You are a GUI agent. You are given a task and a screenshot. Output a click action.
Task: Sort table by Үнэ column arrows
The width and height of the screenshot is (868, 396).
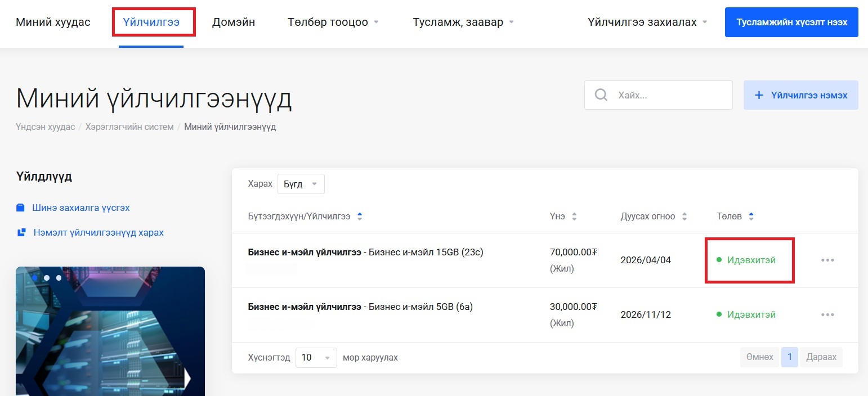[x=574, y=217]
